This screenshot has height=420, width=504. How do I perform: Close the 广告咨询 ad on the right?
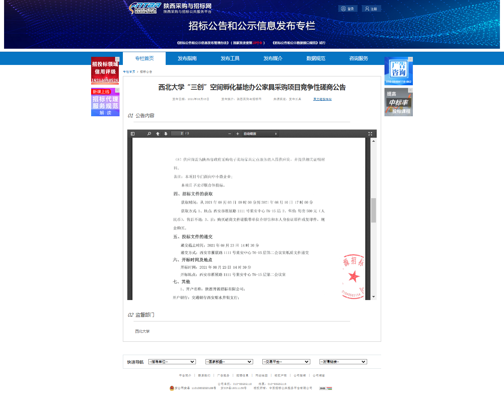[410, 59]
